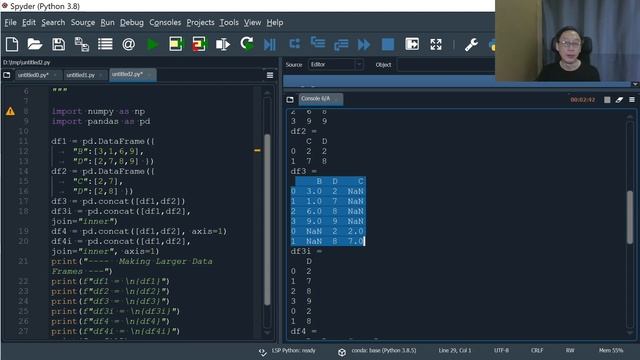The width and height of the screenshot is (640, 360).
Task: Open the View menu
Action: [x=252, y=22]
